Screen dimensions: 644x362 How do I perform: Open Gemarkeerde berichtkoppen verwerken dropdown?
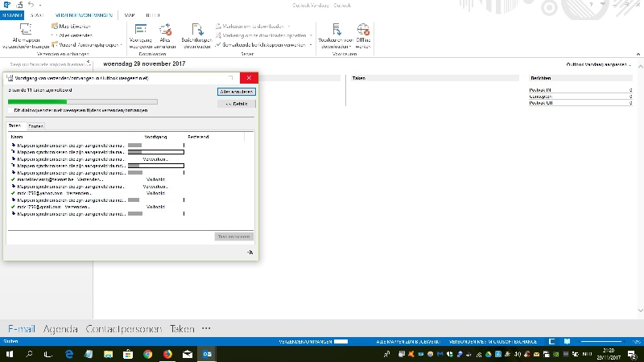(x=264, y=45)
